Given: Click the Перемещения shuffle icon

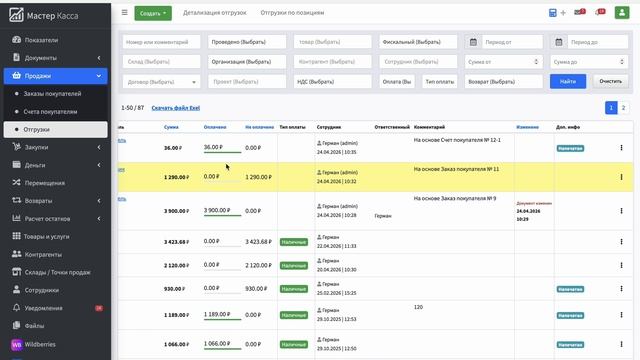Looking at the screenshot, I should [x=16, y=182].
